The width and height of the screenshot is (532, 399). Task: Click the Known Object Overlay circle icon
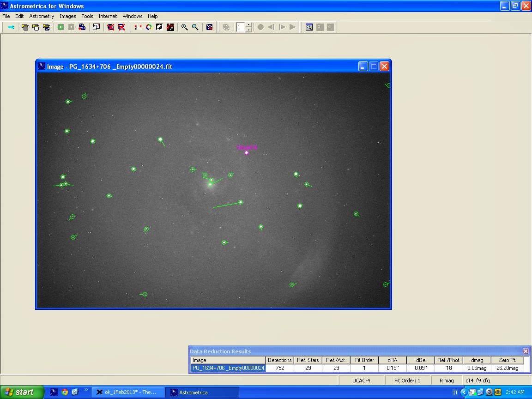(149, 27)
